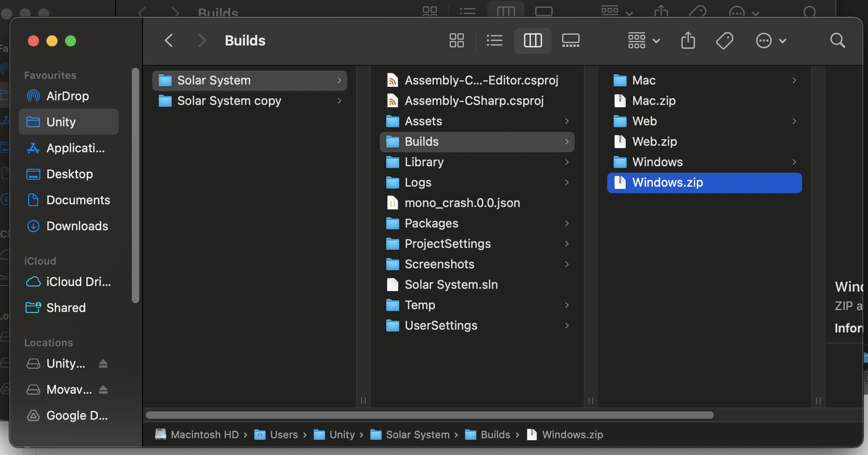Go forward with the right arrow
Viewport: 868px width, 455px height.
[202, 40]
